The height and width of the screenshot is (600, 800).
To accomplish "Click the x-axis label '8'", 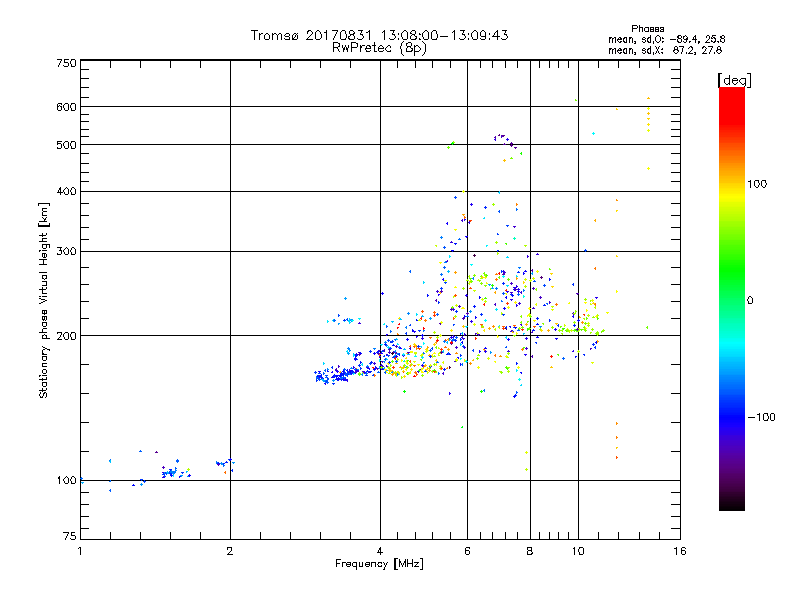I will pos(530,551).
